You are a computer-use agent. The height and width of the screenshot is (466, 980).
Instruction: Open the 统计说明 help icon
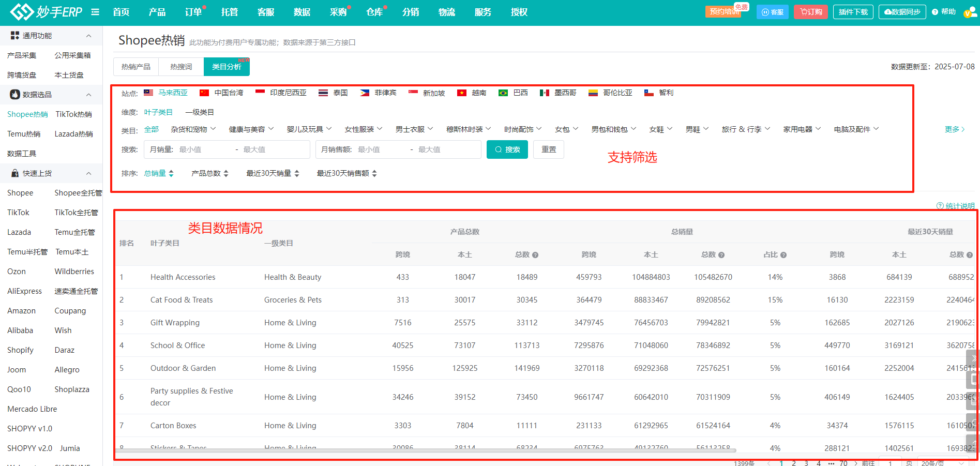coord(940,206)
